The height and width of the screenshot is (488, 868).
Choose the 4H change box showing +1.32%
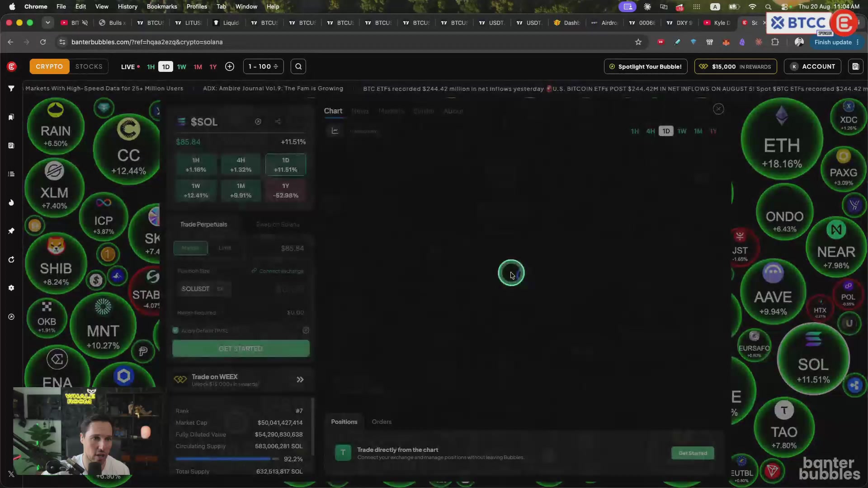pyautogui.click(x=241, y=165)
